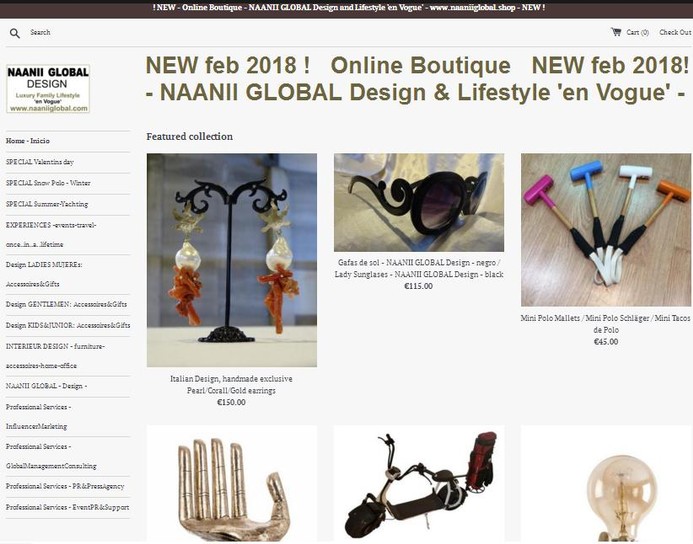This screenshot has height=544, width=693.
Task: Open Professional Services - EventPR&Support link
Action: 68,508
